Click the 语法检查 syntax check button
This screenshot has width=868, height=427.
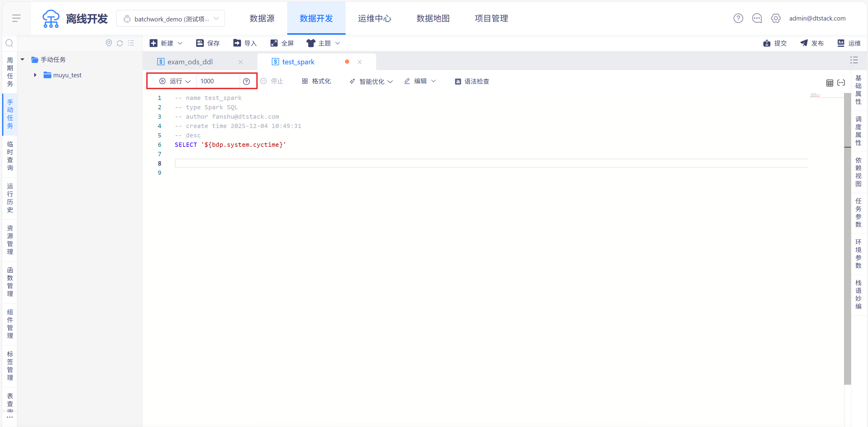472,82
